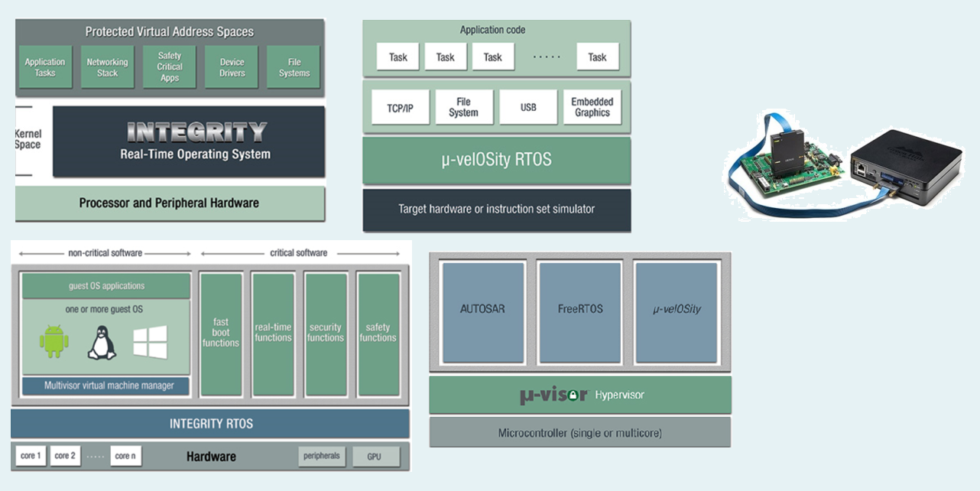Click the Windows logo icon

click(150, 343)
